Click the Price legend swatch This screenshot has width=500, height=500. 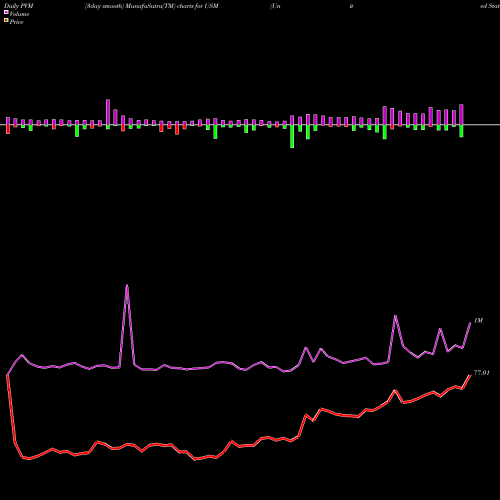[x=6, y=21]
